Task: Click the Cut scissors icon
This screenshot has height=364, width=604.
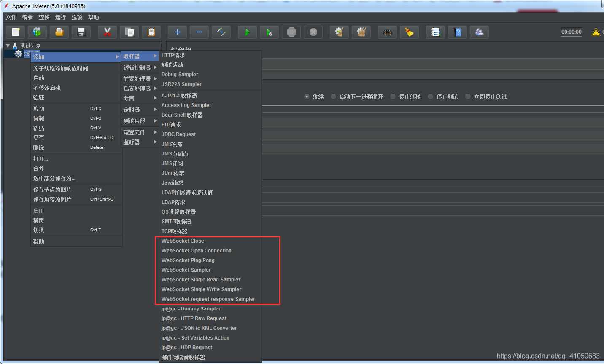Action: [x=108, y=32]
